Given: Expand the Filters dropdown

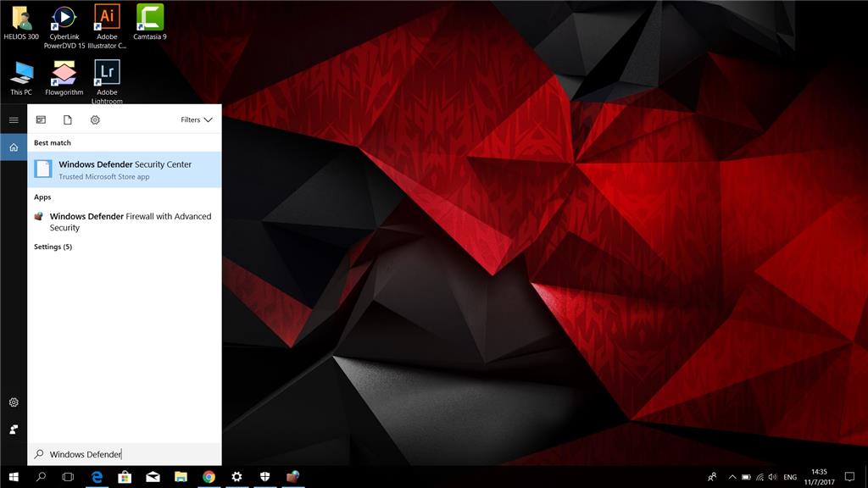Looking at the screenshot, I should coord(197,120).
